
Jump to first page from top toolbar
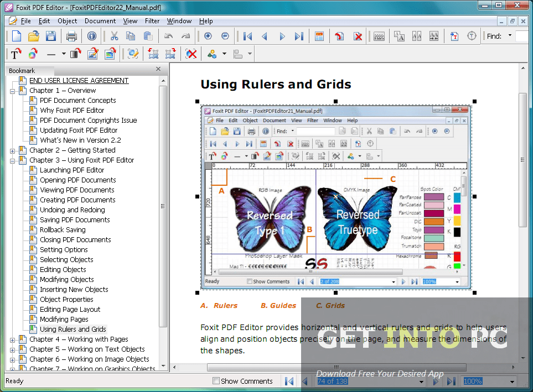click(248, 36)
